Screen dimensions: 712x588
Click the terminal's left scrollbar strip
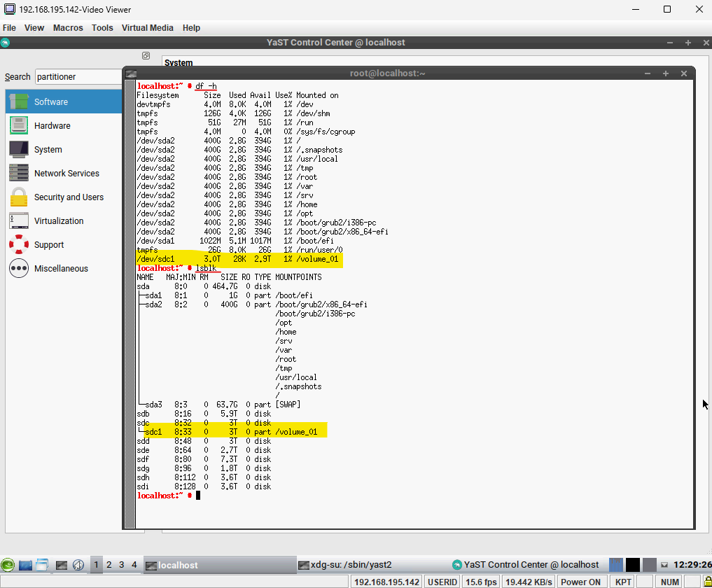[x=130, y=304]
